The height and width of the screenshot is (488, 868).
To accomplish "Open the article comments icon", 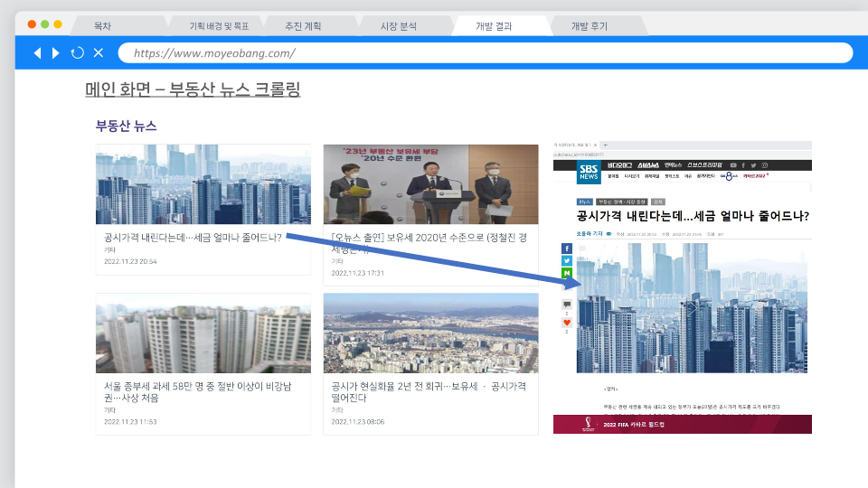I will pos(567,305).
